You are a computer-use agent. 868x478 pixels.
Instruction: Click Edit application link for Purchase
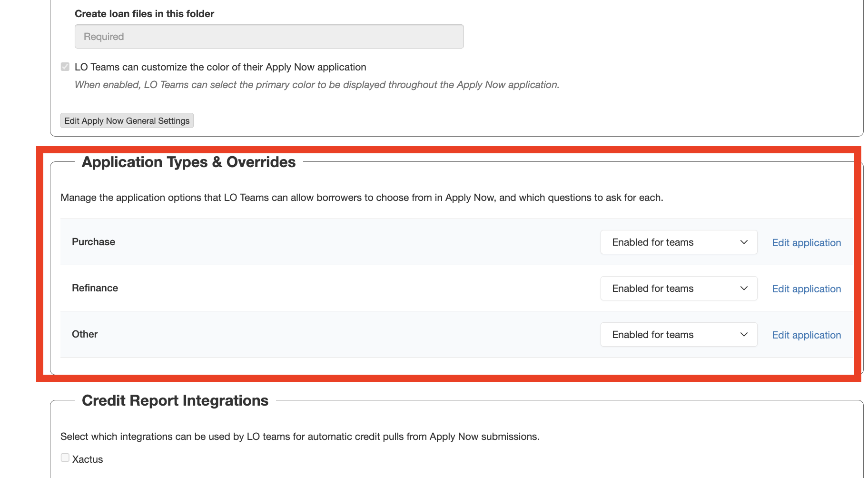[x=806, y=243]
